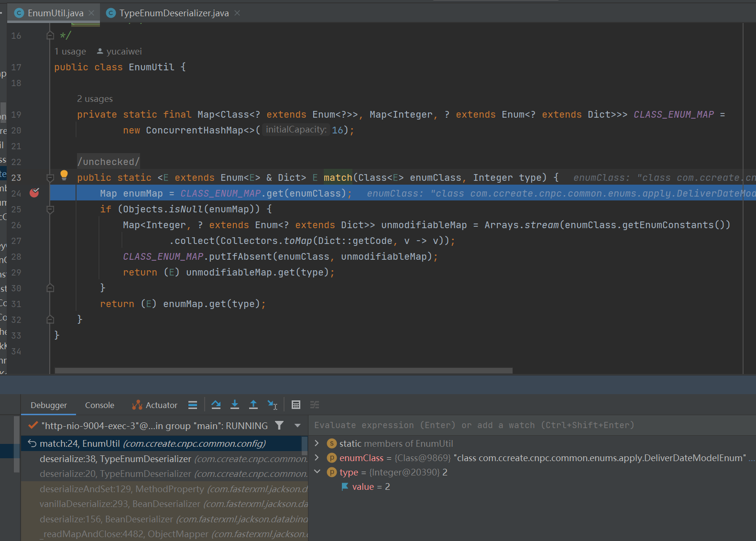This screenshot has height=541, width=756.
Task: Click the toMap call on line 27
Action: [298, 241]
